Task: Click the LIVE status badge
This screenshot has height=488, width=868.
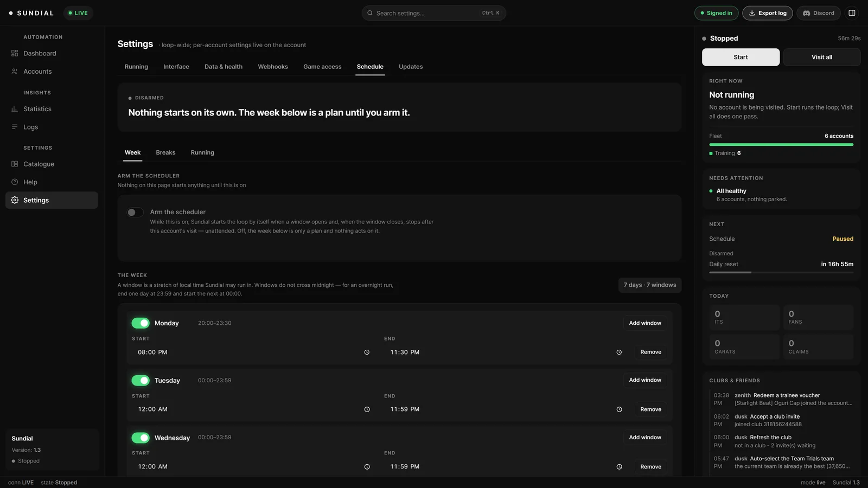Action: pos(78,13)
